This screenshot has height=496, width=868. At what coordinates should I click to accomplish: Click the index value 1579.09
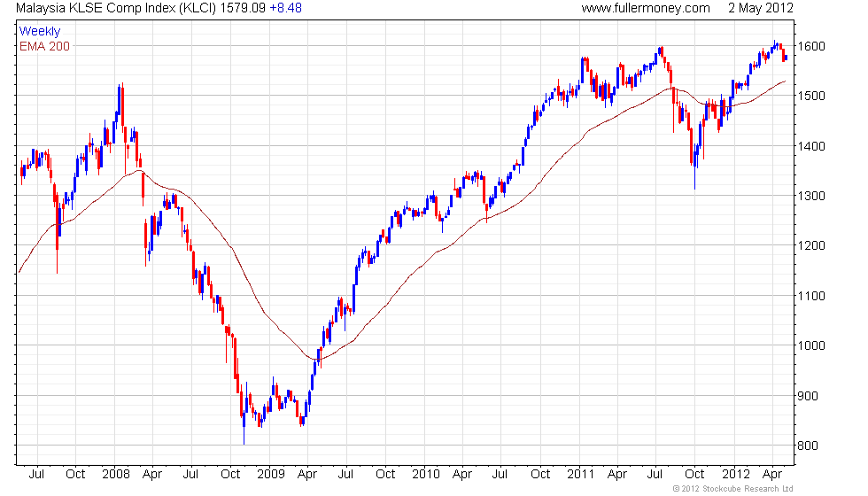pos(243,8)
